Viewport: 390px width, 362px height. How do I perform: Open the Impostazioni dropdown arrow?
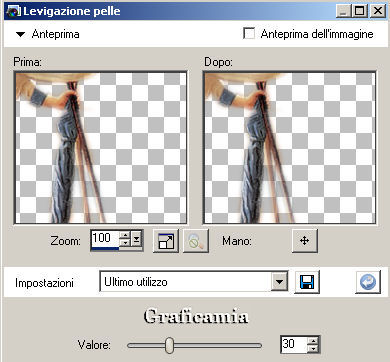(279, 282)
